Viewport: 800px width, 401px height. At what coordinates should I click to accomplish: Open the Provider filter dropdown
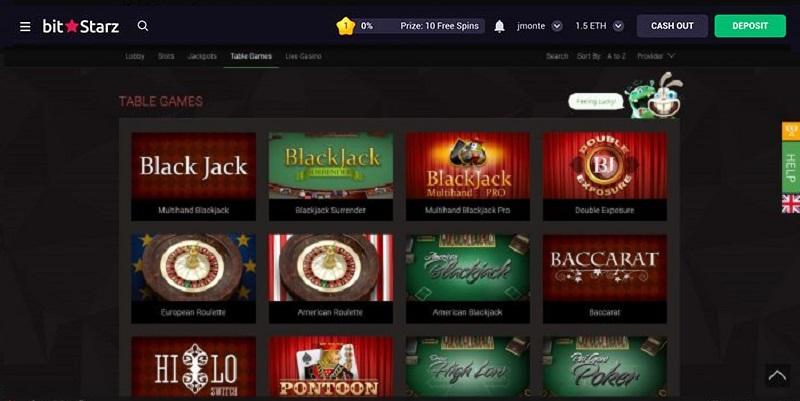click(x=656, y=56)
